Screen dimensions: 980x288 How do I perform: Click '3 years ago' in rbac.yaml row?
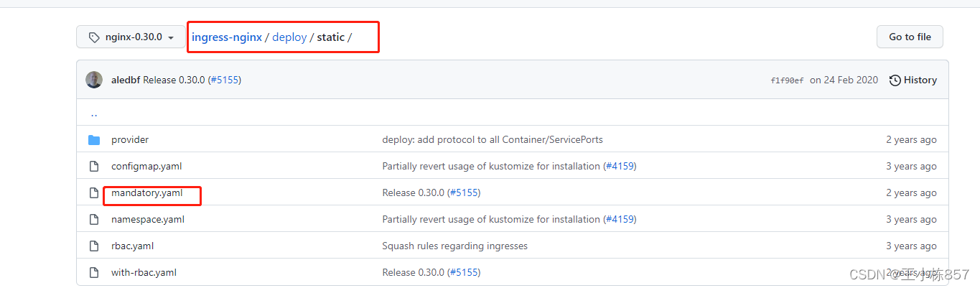click(911, 246)
